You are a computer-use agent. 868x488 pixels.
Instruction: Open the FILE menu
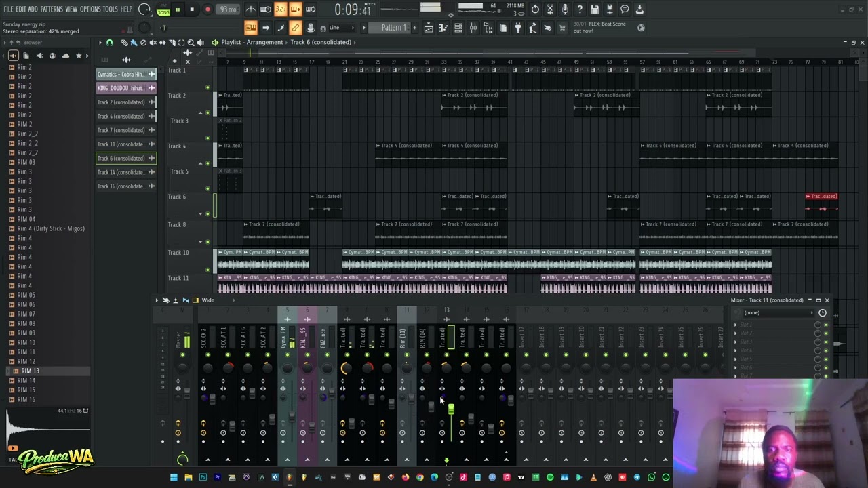tap(8, 9)
